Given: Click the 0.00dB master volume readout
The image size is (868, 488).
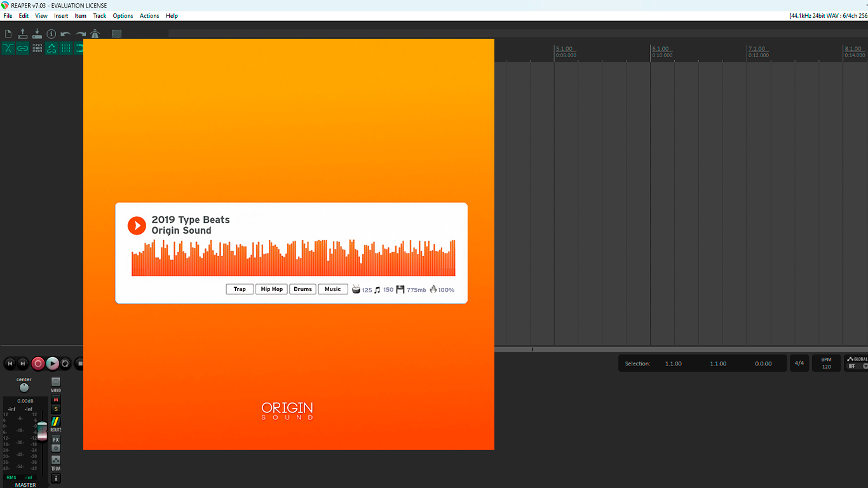Looking at the screenshot, I should (x=25, y=401).
